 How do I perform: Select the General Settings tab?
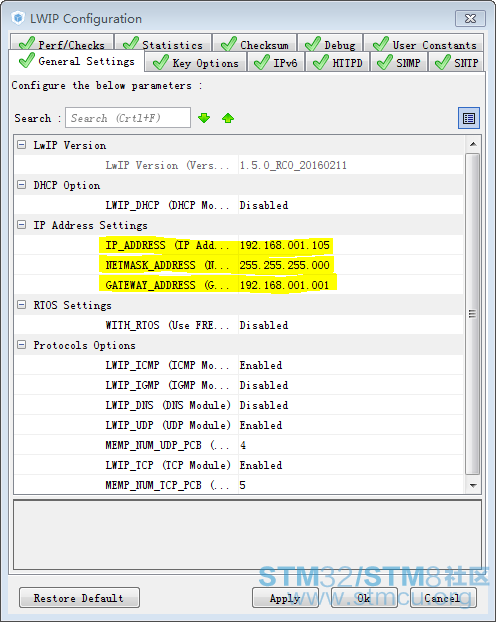(77, 61)
